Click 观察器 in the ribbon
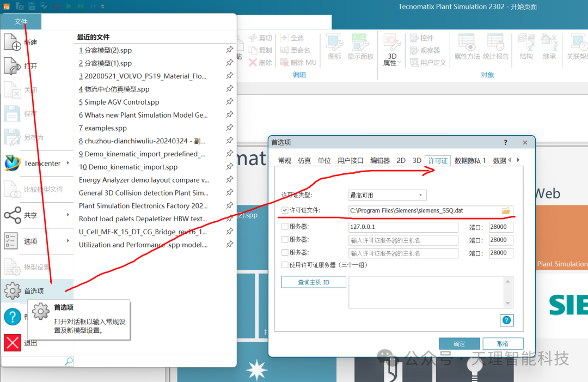 click(425, 50)
